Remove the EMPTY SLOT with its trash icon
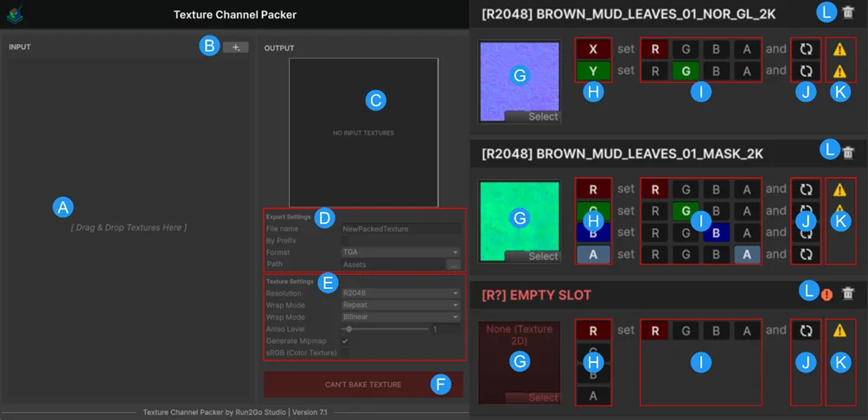Viewport: 868px width, 420px height. pyautogui.click(x=847, y=294)
